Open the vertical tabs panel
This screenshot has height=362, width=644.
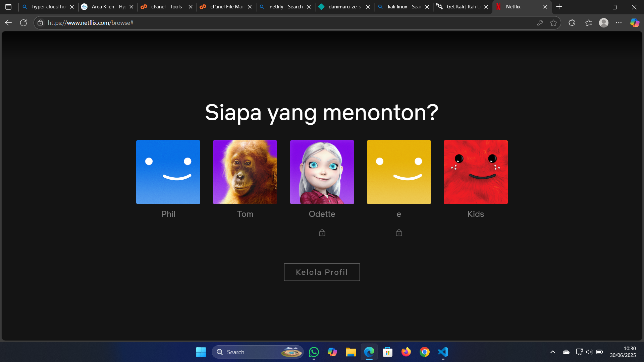click(8, 7)
